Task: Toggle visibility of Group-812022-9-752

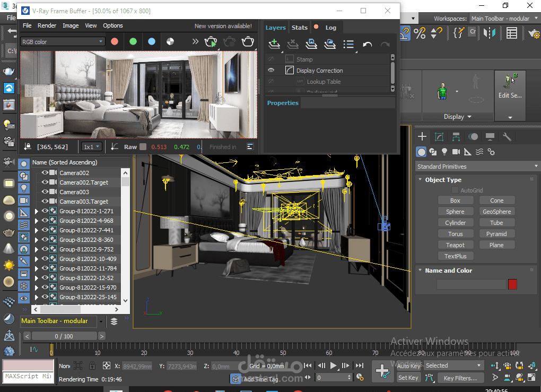Action: 45,249
